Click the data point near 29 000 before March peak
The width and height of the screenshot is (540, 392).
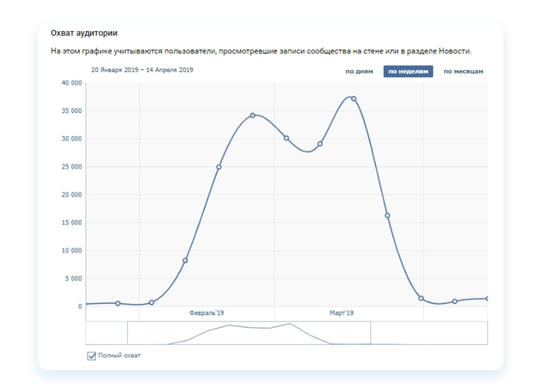click(320, 144)
